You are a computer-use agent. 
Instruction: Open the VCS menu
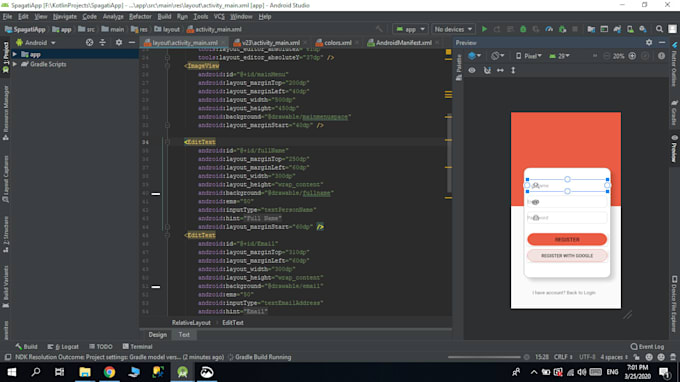click(x=219, y=16)
